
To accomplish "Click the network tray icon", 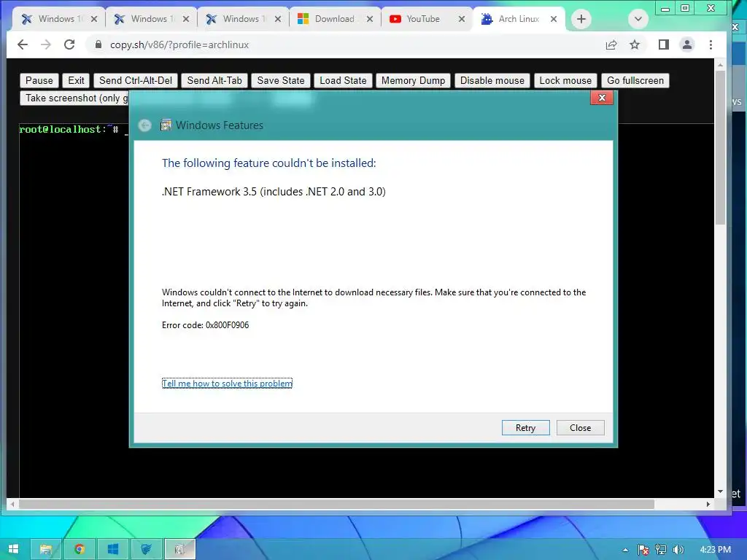I will point(661,550).
